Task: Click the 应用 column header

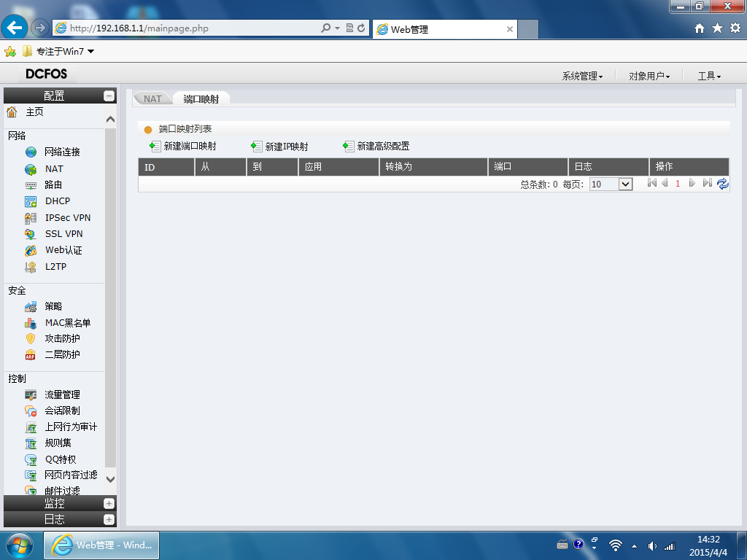Action: pyautogui.click(x=338, y=167)
